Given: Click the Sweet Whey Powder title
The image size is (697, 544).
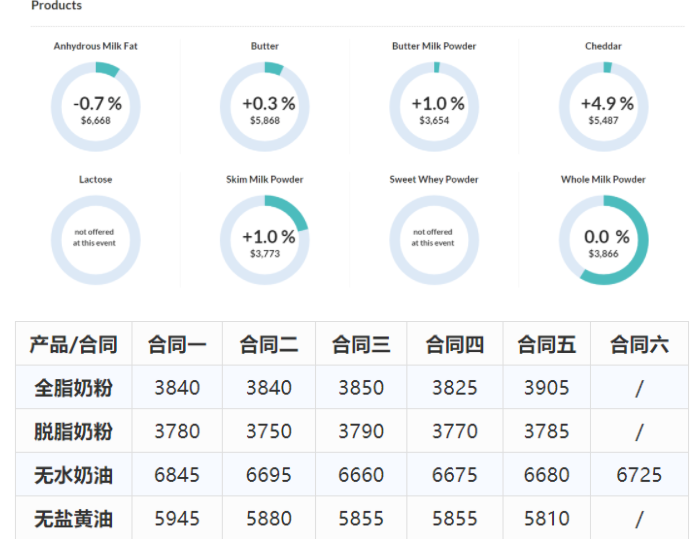Looking at the screenshot, I should 434,180.
